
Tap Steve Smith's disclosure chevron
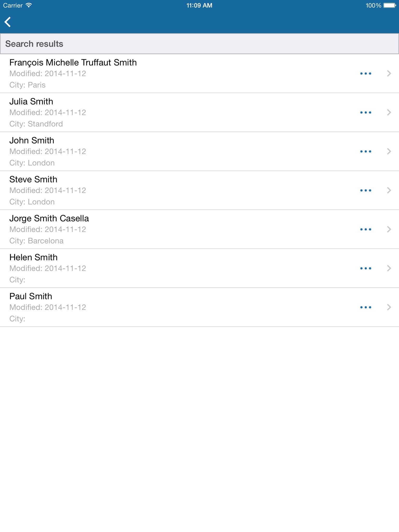coord(389,190)
